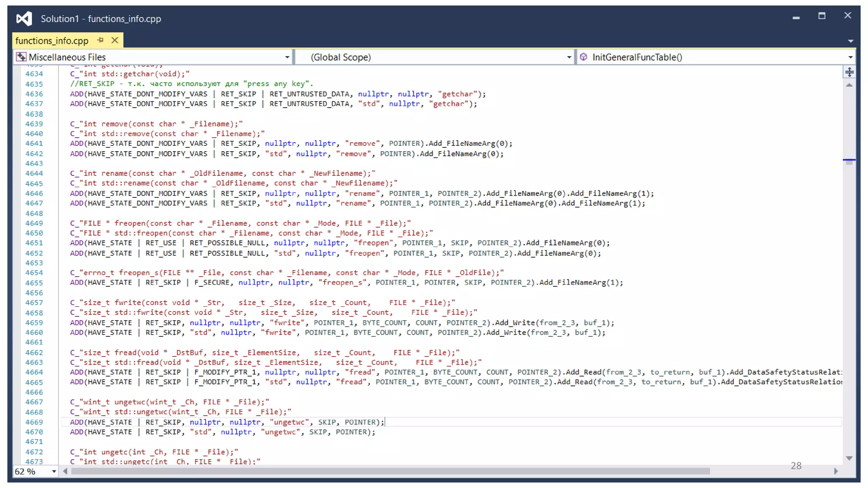Screen dimensions: 868x488
Task: Close the functions_info.cpp tab
Action: [x=115, y=40]
